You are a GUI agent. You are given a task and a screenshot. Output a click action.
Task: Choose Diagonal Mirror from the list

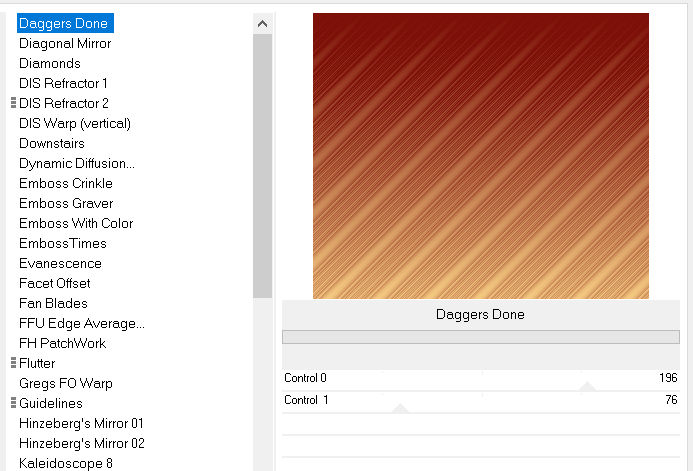(65, 43)
